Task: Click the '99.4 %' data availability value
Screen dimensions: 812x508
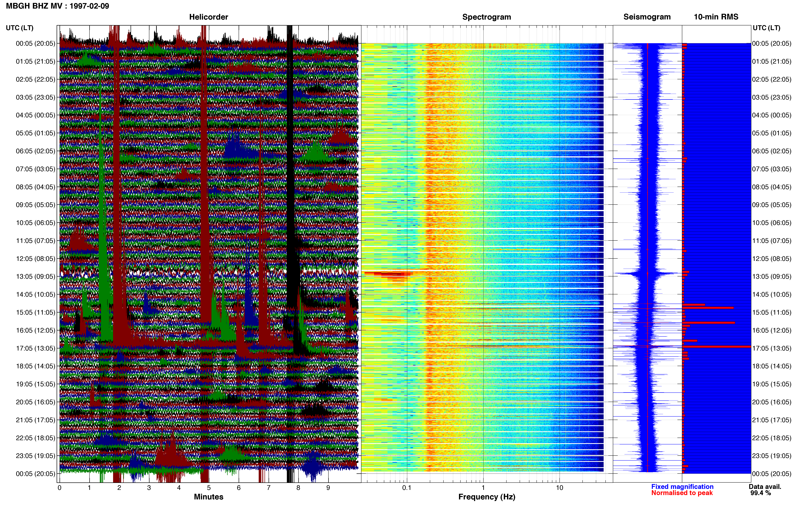Action: 761,493
